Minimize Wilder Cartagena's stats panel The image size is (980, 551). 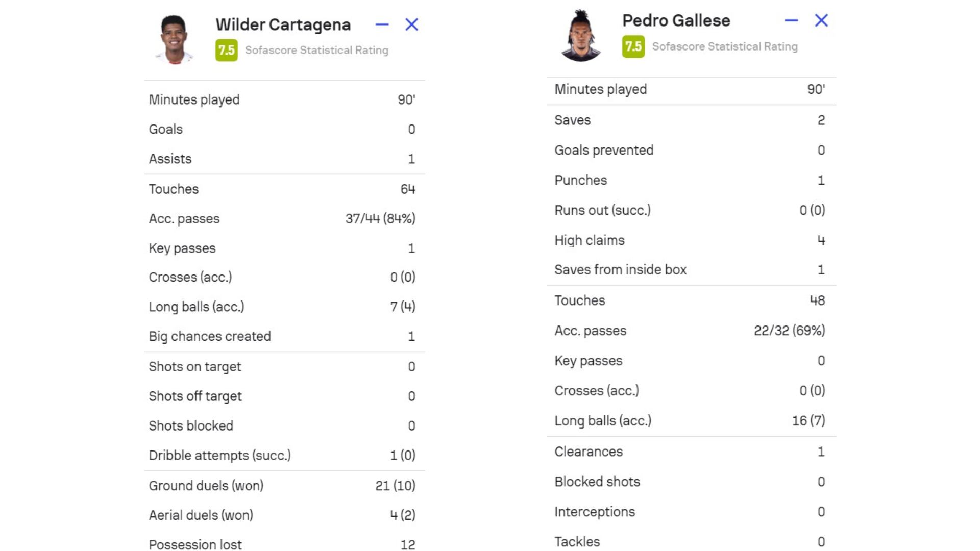coord(382,24)
